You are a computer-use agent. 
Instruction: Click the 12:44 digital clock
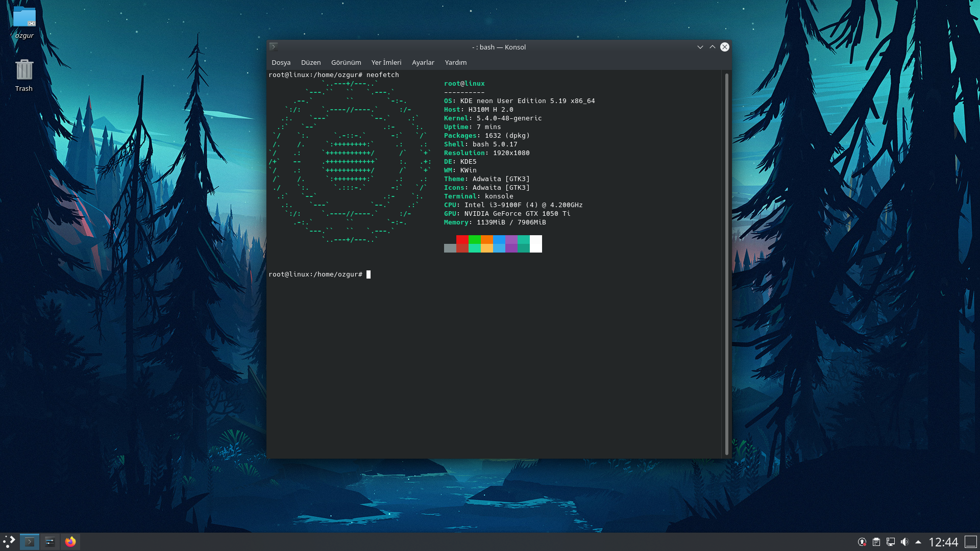(x=943, y=542)
